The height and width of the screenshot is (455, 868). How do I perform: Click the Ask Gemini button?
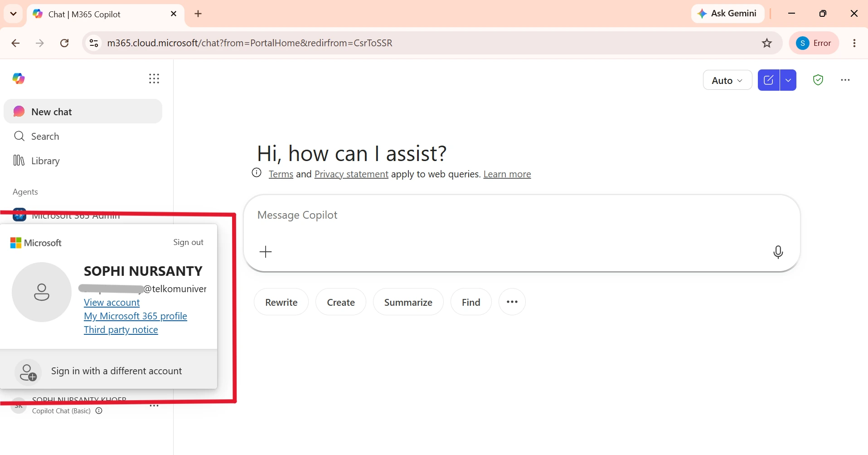[x=728, y=14]
